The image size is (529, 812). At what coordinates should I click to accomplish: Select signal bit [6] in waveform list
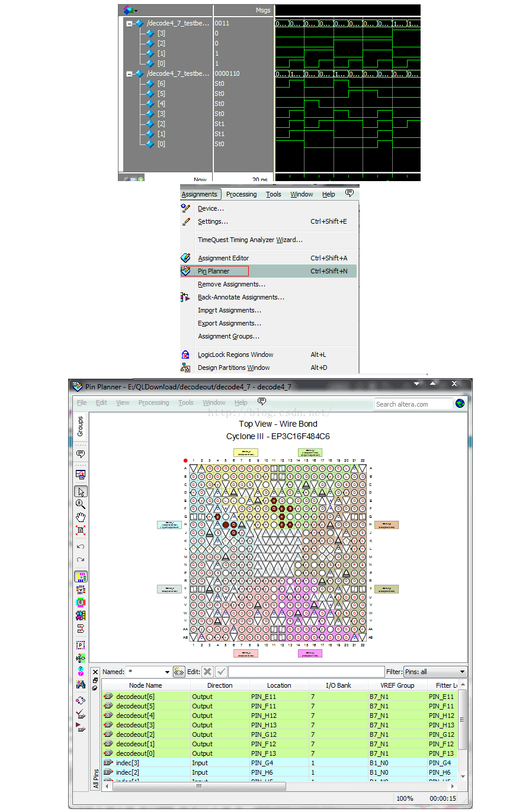pyautogui.click(x=161, y=83)
